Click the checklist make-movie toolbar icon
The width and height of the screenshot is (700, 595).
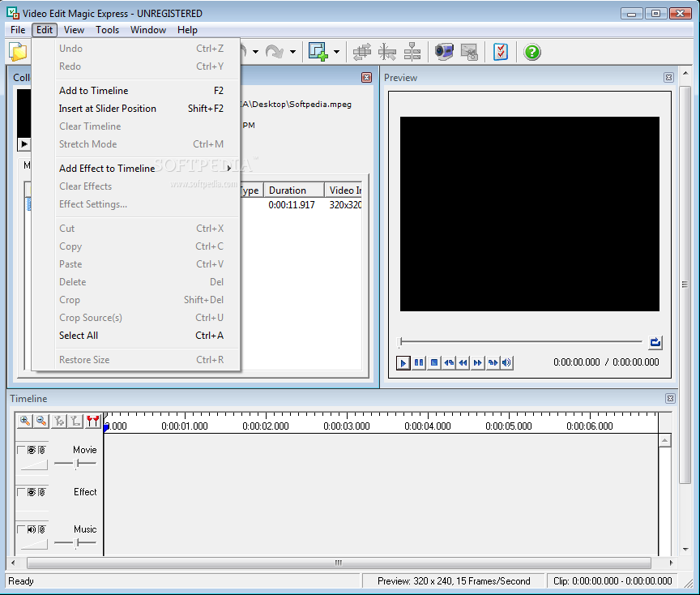pyautogui.click(x=501, y=52)
